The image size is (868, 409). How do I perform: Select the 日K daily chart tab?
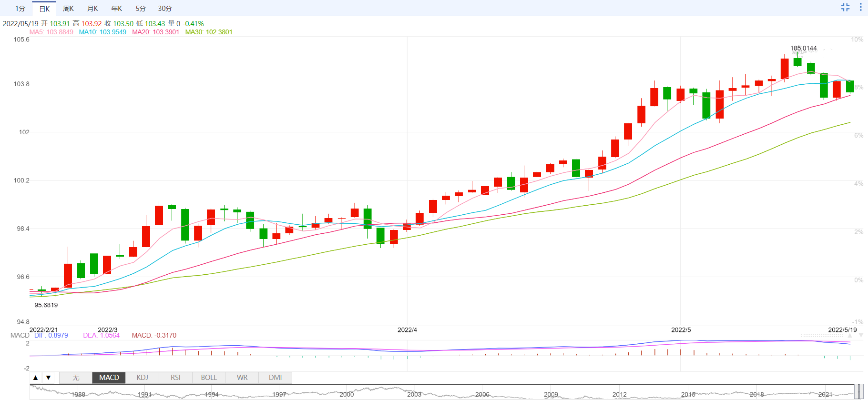coord(44,9)
